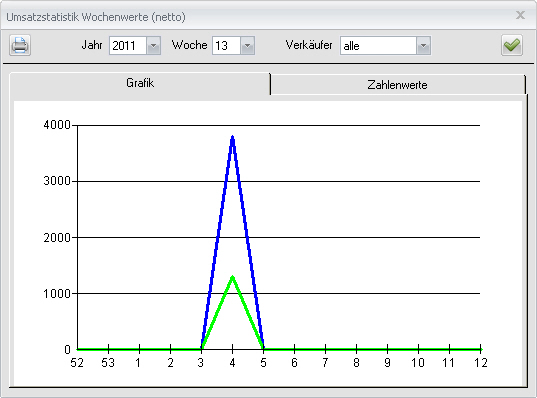Click the Woche field showing 13
Image resolution: width=537 pixels, height=398 pixels.
[x=226, y=46]
